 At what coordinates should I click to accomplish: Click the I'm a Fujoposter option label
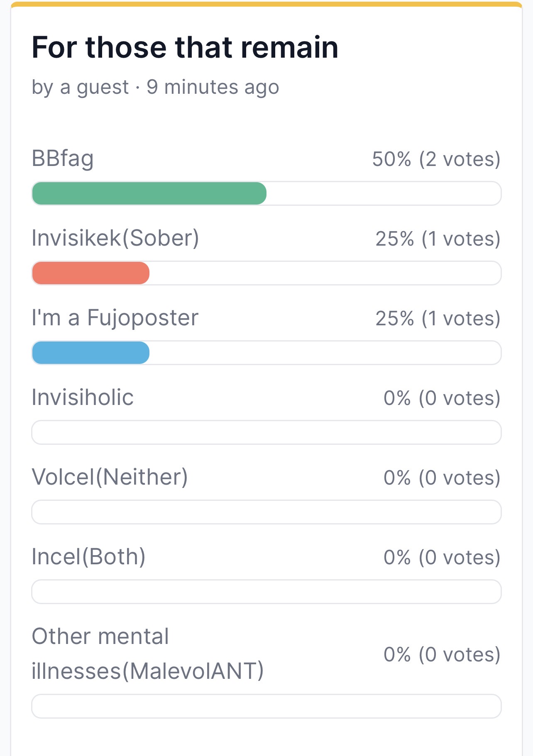[115, 318]
